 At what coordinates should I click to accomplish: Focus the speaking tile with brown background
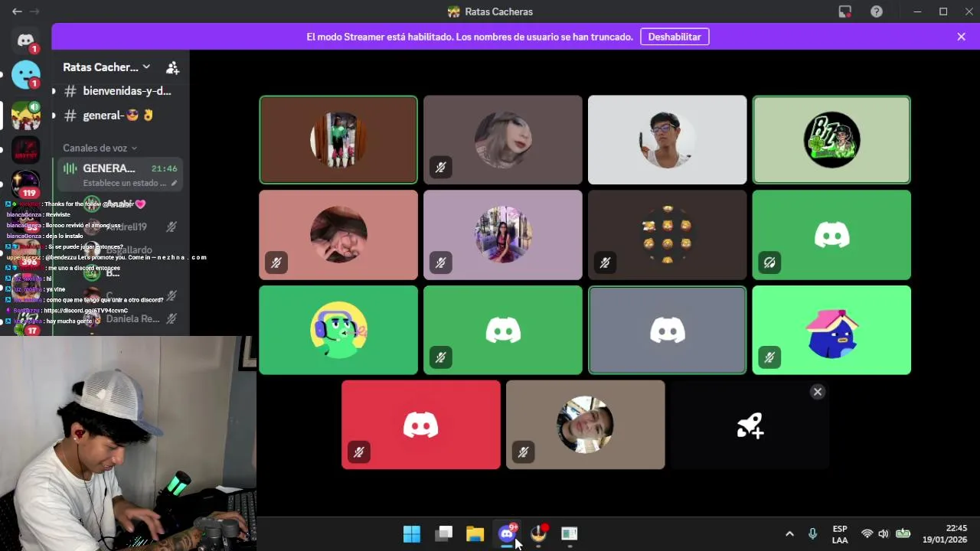pos(338,140)
